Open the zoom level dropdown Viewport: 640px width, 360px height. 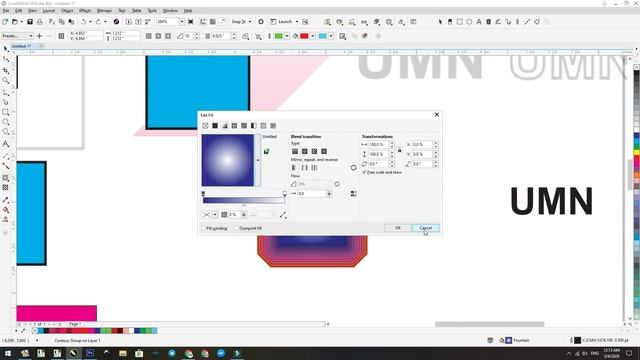tap(181, 22)
